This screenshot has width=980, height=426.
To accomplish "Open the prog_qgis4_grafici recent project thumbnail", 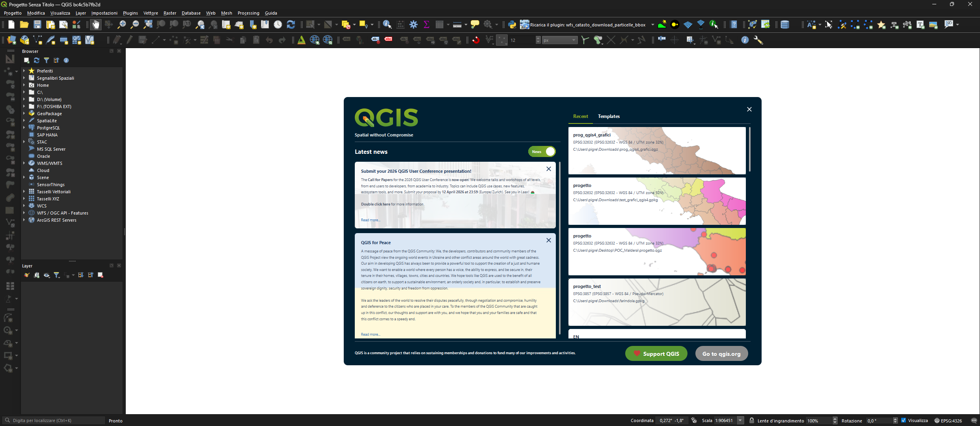I will pos(657,151).
